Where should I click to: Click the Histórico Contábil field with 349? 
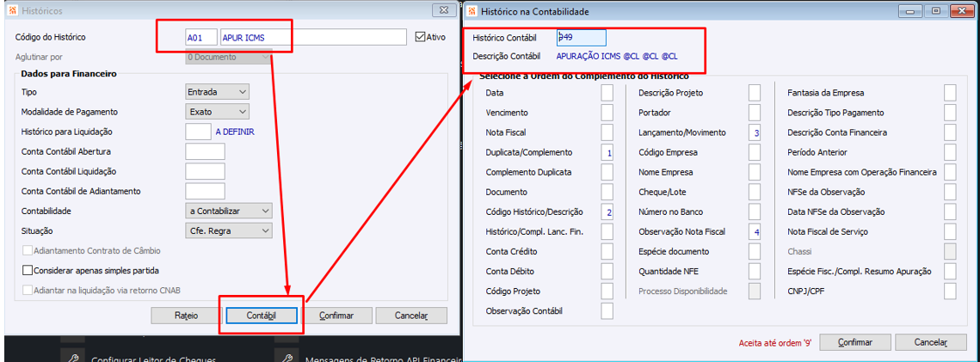tap(582, 38)
